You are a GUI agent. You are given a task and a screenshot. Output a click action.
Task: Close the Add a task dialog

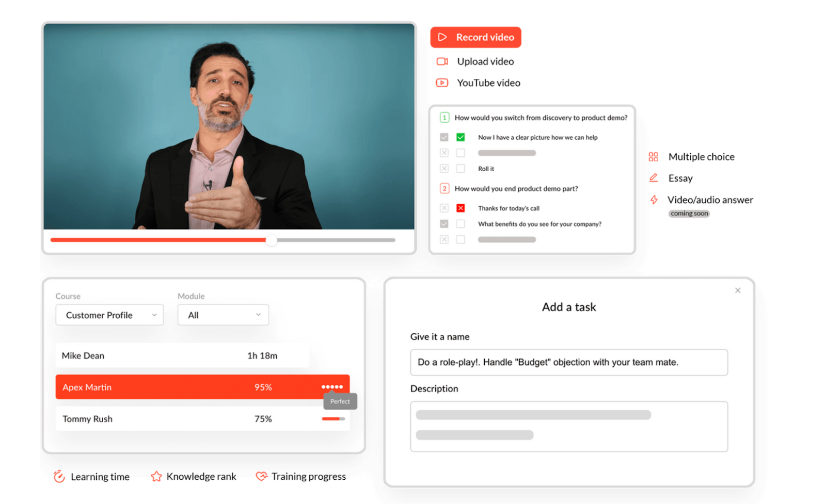pos(738,290)
